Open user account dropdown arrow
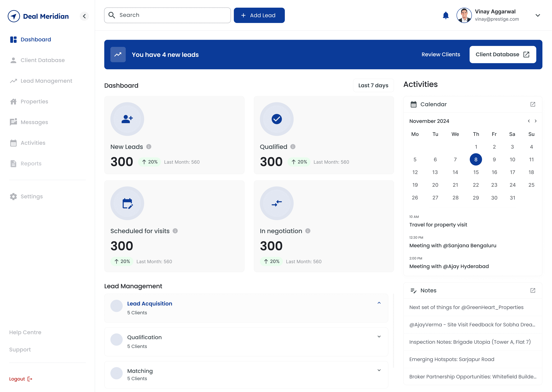 538,15
